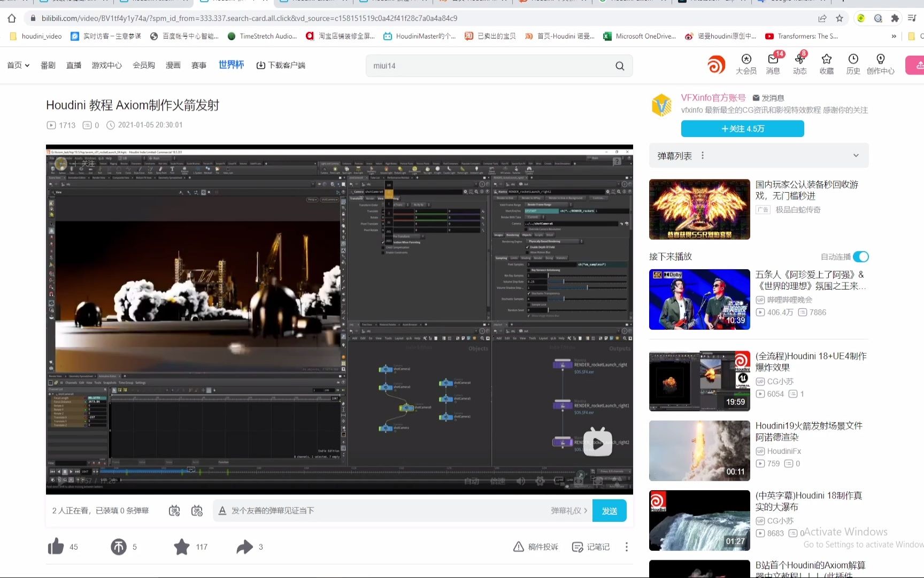Open the 赛事 nav item
Screen dimensions: 924x578
[x=199, y=65]
